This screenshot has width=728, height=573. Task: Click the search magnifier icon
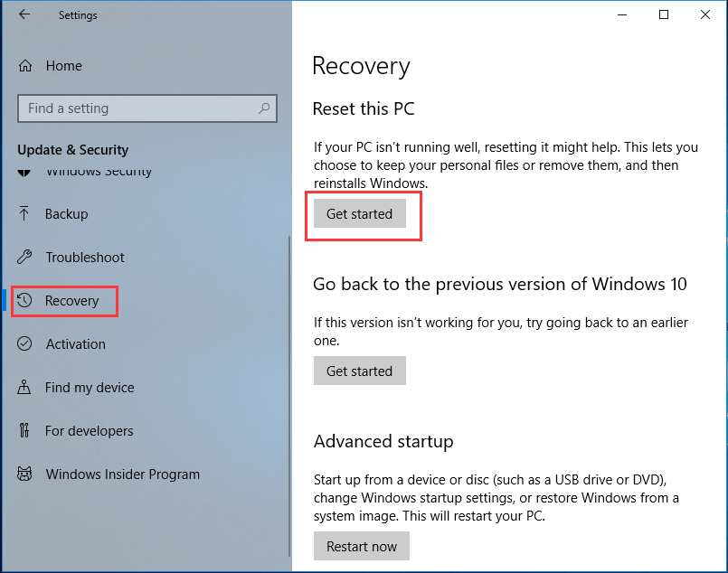[264, 108]
